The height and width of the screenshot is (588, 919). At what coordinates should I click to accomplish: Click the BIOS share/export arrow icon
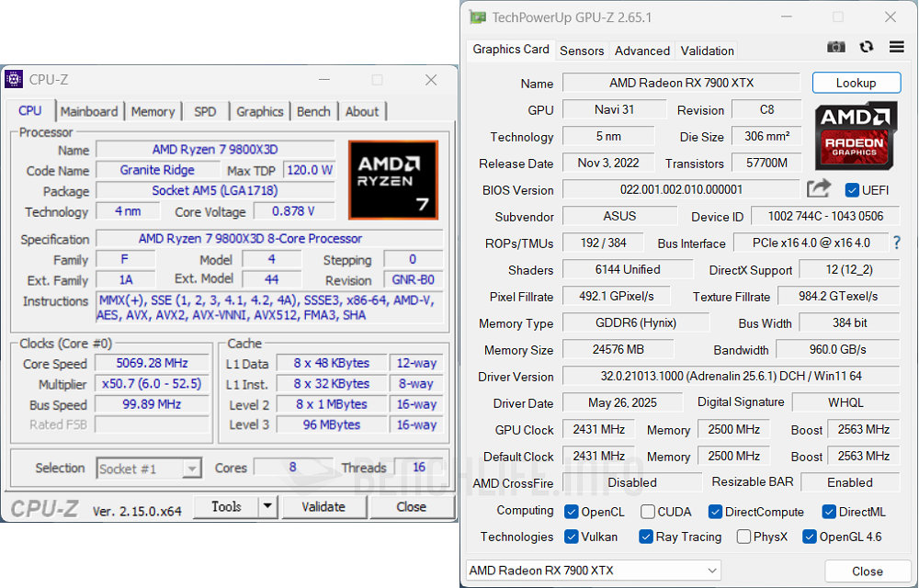click(x=819, y=188)
